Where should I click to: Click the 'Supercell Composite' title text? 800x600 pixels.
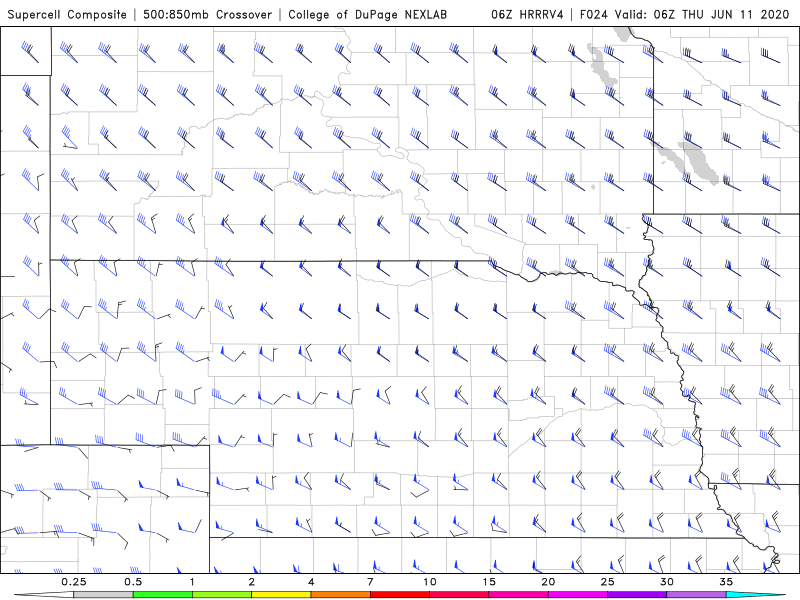pos(67,14)
